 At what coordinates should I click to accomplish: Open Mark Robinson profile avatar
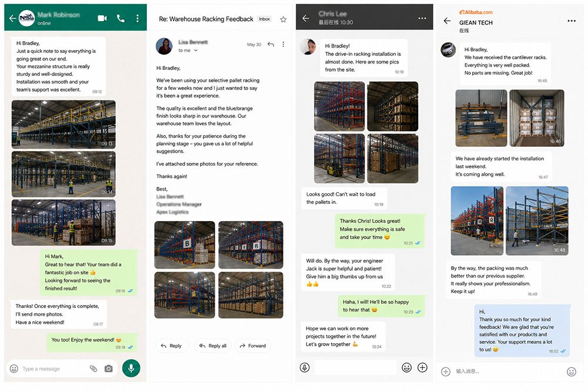click(26, 18)
